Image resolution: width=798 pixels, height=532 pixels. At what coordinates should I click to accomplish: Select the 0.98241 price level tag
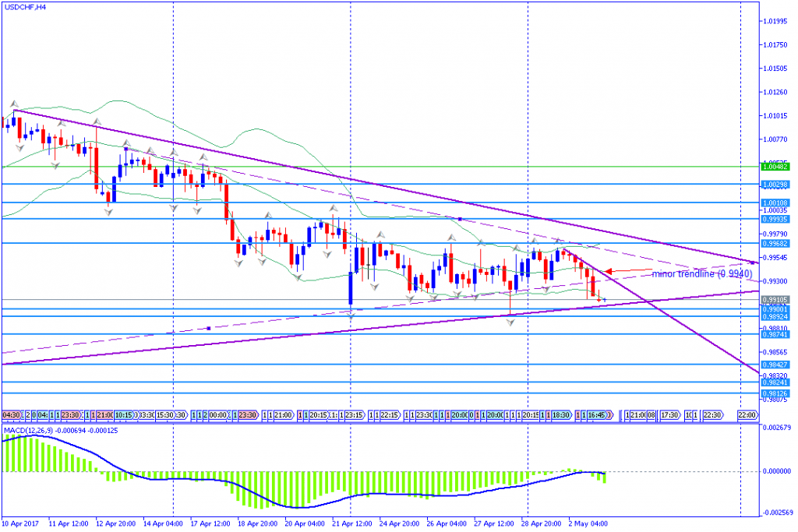(775, 382)
